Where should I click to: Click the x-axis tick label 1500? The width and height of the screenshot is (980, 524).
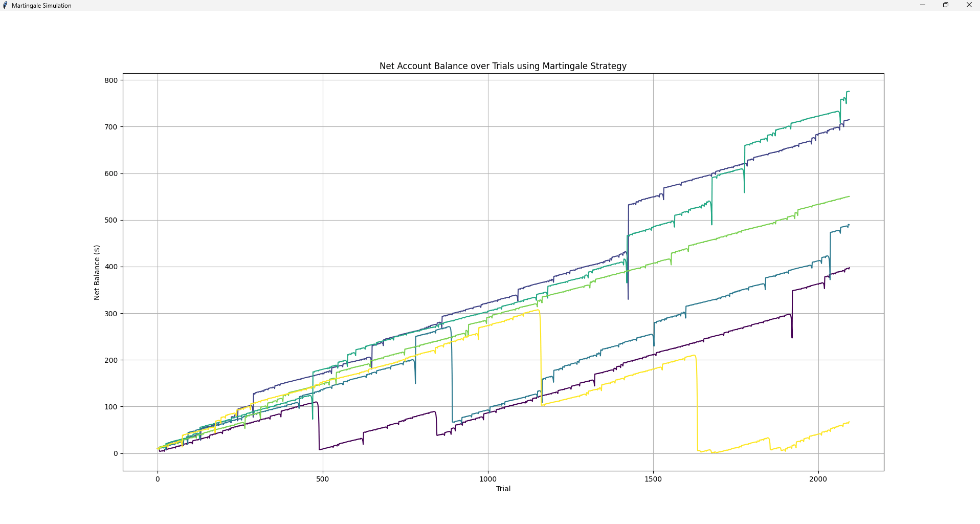click(x=653, y=479)
